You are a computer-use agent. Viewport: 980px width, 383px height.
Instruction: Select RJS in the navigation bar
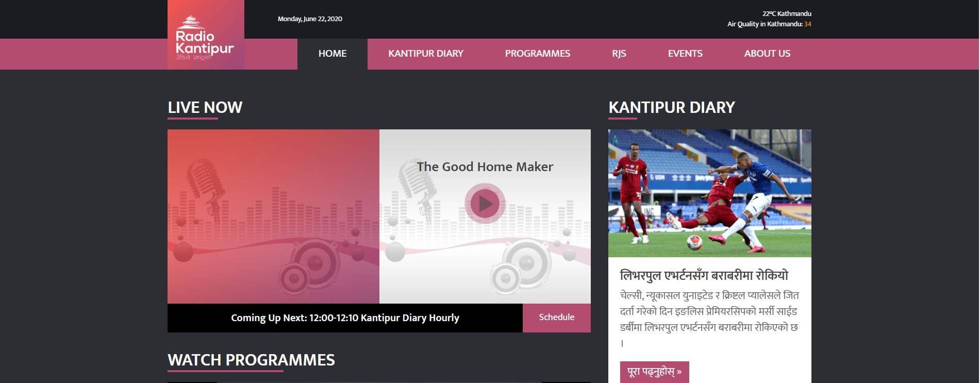[x=619, y=54]
